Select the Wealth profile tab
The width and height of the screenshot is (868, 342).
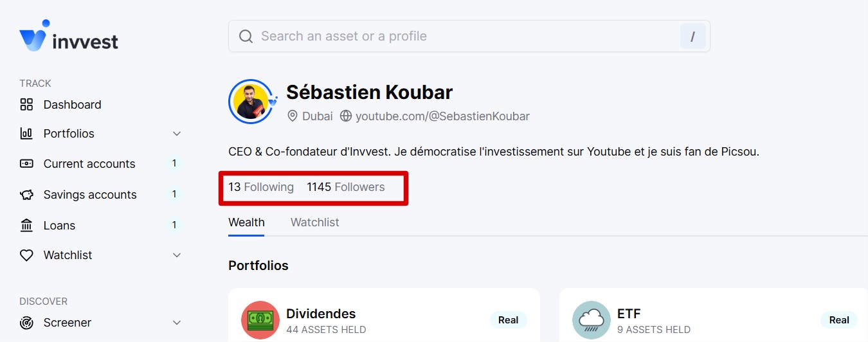[x=246, y=222]
